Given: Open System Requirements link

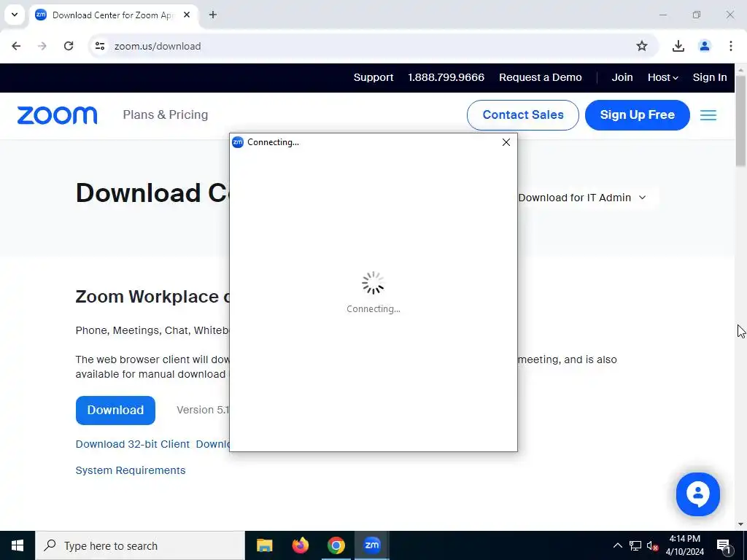Looking at the screenshot, I should [x=131, y=470].
